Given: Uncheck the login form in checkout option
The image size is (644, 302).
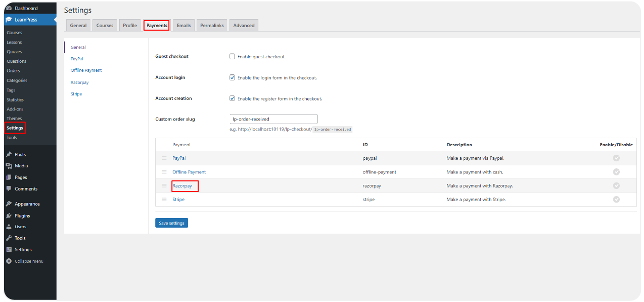Looking at the screenshot, I should (x=232, y=78).
